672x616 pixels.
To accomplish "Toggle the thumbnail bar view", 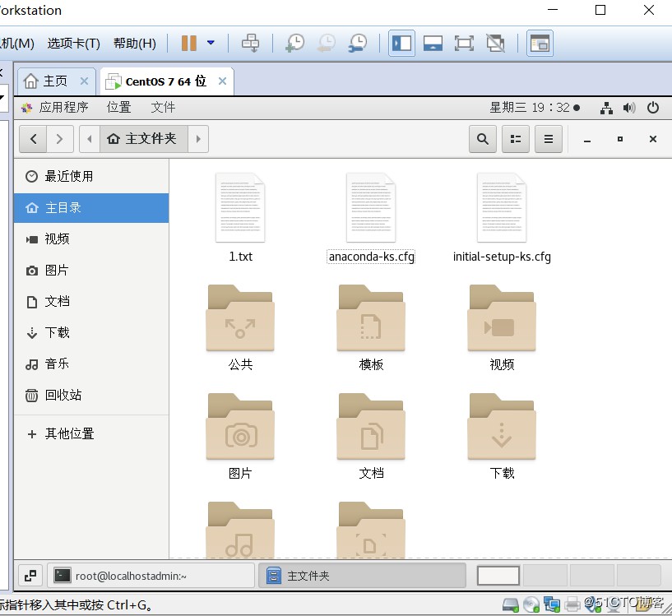I will tap(433, 43).
